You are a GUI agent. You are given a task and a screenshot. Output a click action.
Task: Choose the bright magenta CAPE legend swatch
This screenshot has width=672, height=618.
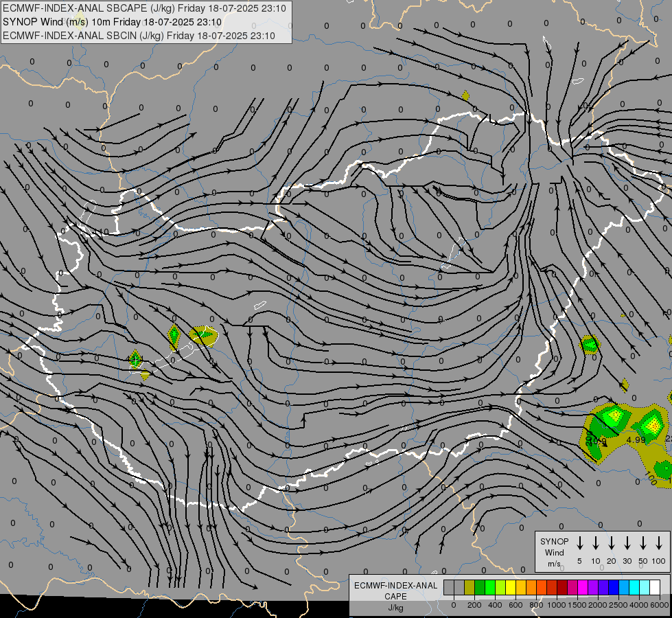click(583, 587)
